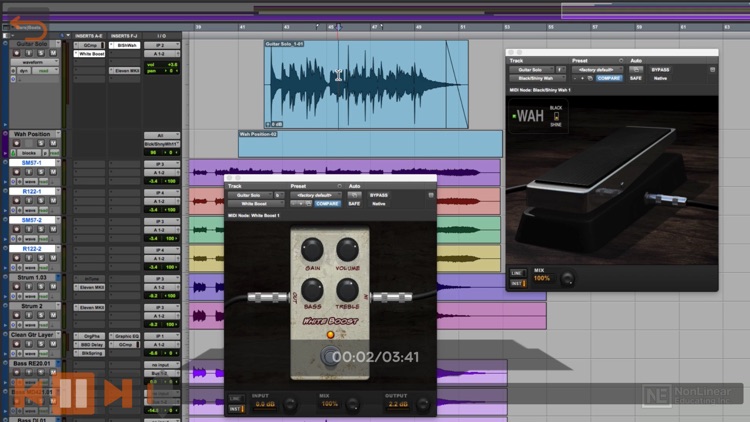Open the Black/Shiny Wah plug-in selector
This screenshot has width=750, height=422.
[537, 78]
